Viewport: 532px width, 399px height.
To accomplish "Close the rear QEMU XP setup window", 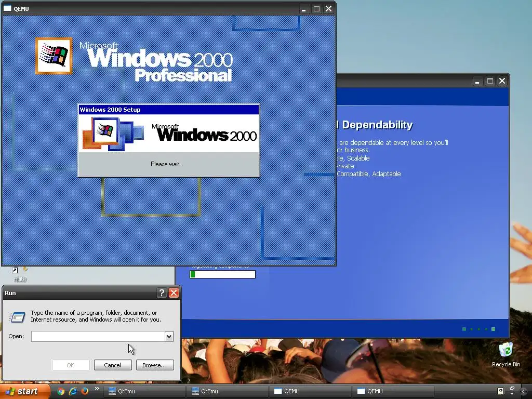I will click(502, 81).
